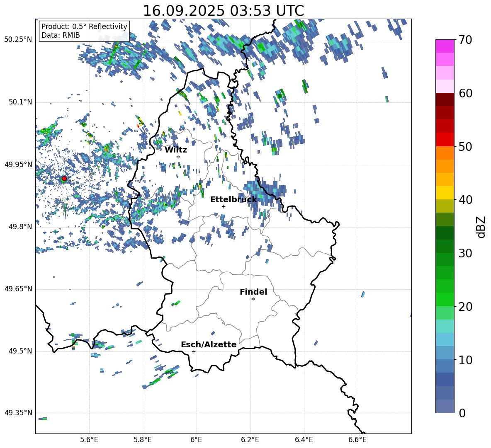Click the Ettelbruck station cross marker
Viewport: 491px width, 448px height.
[224, 206]
